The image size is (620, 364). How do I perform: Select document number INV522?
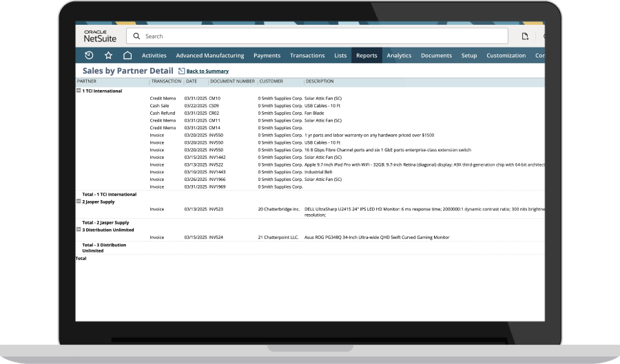[x=216, y=164]
